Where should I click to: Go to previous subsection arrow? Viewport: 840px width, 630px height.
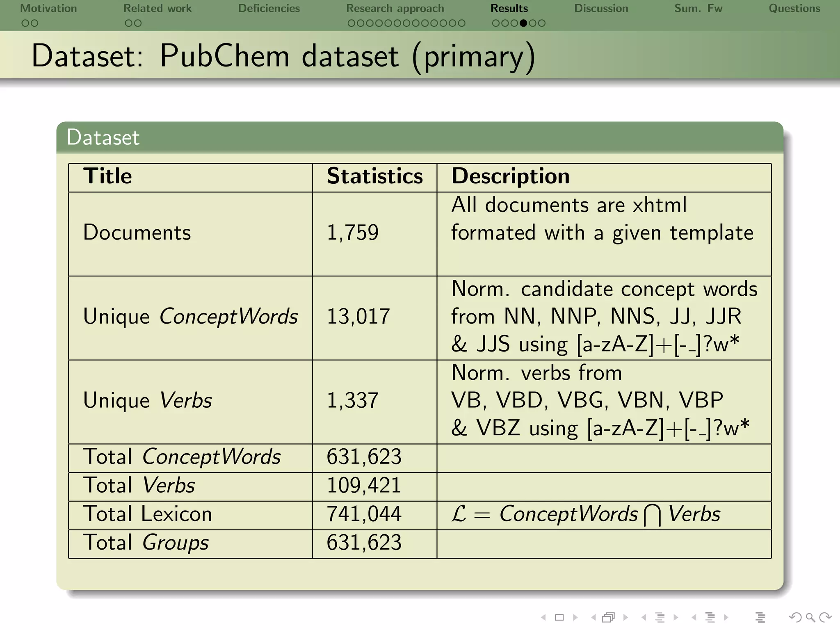tap(644, 617)
